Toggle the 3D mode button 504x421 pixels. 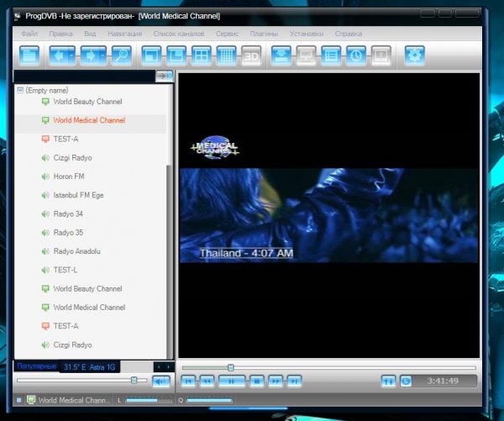251,56
